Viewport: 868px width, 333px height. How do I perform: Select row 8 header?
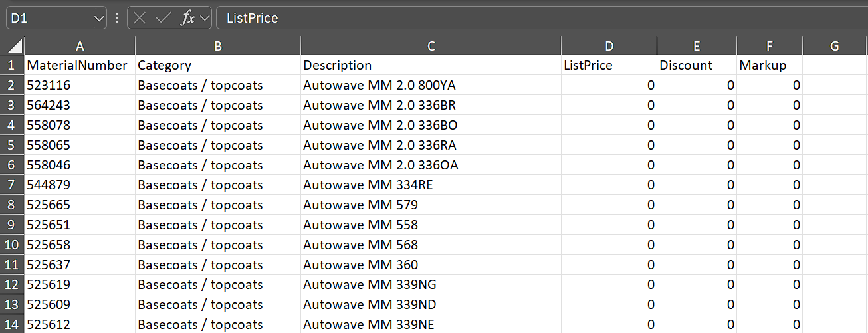click(x=12, y=205)
